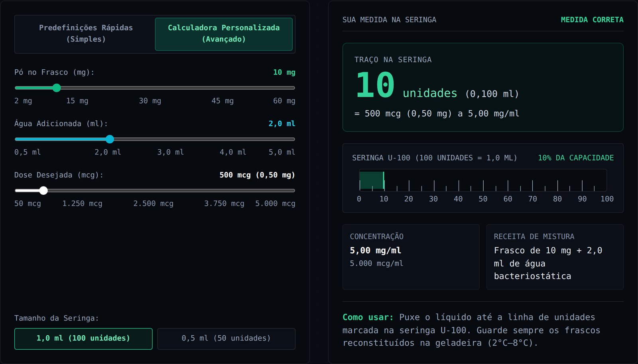
Task: Choose 1,0 ml (100 unidades) syringe size
Action: point(83,339)
